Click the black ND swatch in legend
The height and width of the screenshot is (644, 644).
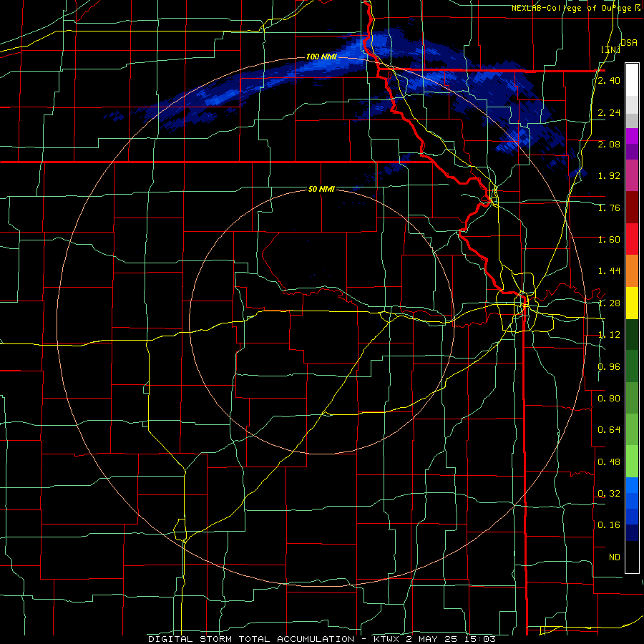pyautogui.click(x=632, y=557)
